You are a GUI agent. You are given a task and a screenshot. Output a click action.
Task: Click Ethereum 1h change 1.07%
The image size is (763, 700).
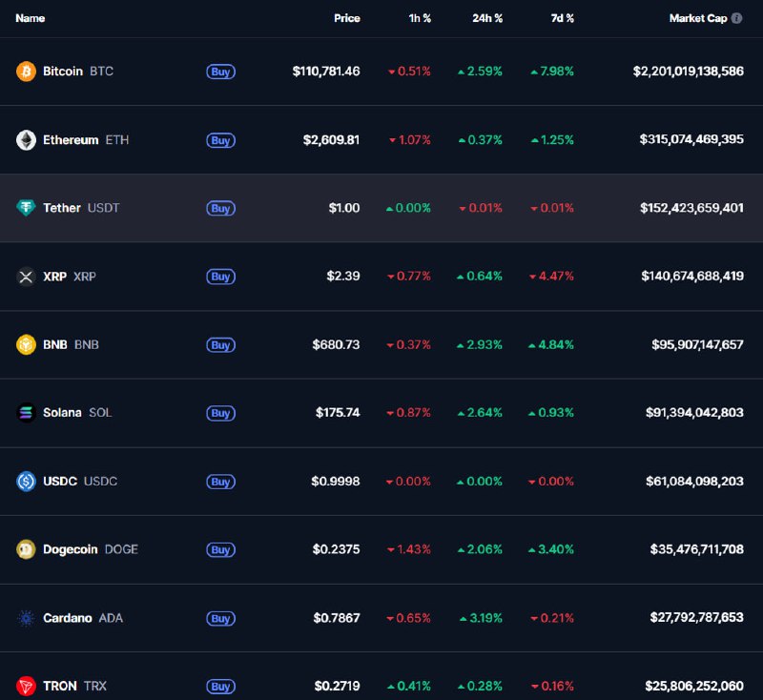tap(410, 140)
